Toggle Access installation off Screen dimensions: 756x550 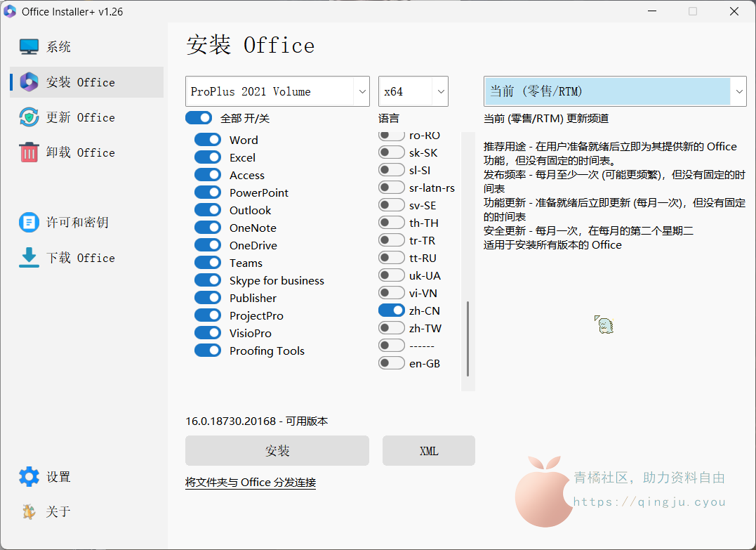(208, 175)
